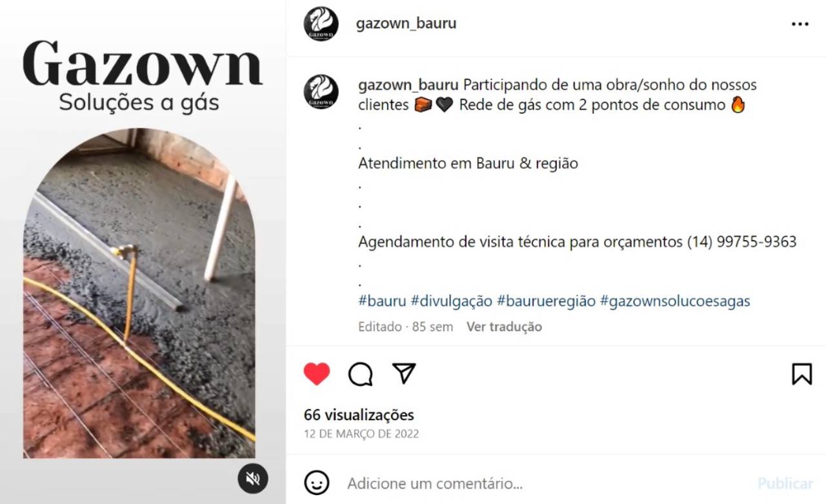Click the Publicar button
826x504 pixels.
click(785, 483)
